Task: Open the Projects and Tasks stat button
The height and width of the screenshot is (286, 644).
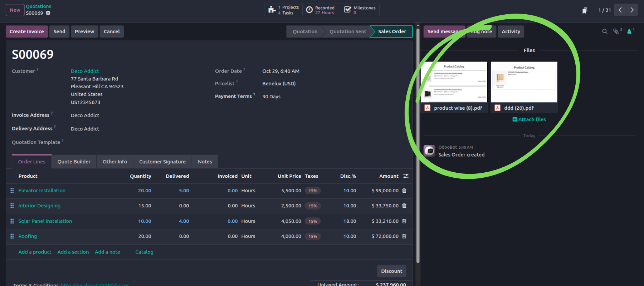Action: coord(284,10)
